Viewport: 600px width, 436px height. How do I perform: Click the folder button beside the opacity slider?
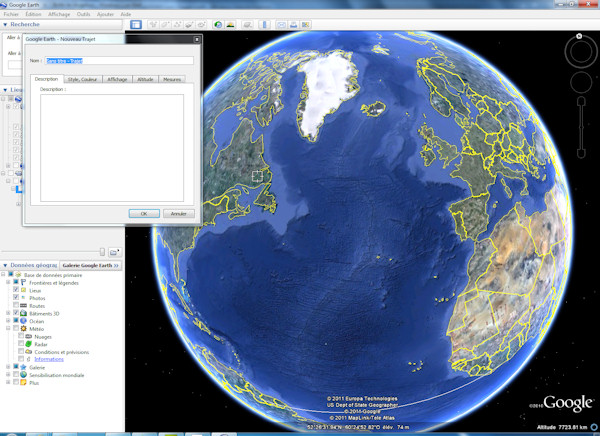(114, 252)
